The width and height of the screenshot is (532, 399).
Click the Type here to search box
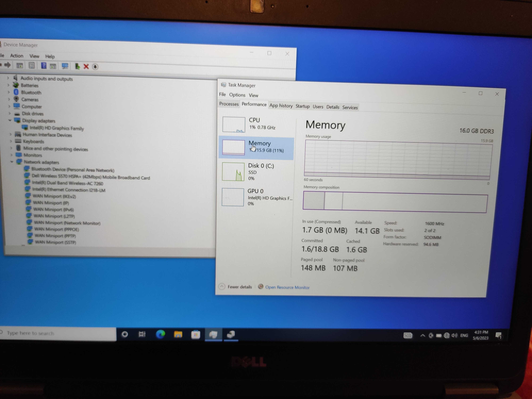[x=58, y=333]
